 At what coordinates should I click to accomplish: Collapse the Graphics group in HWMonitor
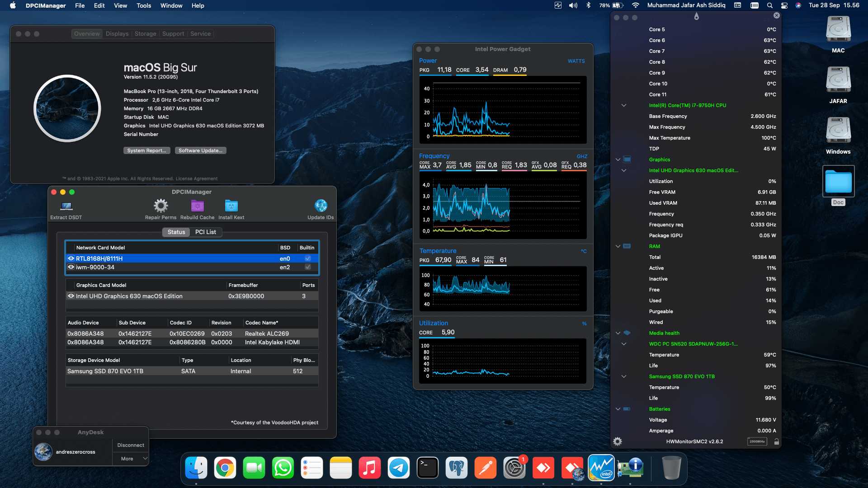pyautogui.click(x=618, y=160)
